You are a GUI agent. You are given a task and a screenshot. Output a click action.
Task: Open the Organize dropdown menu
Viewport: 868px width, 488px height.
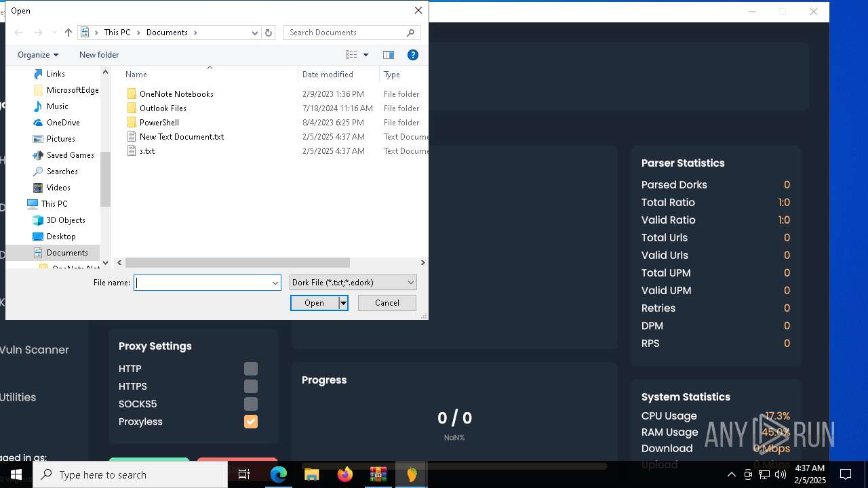coord(38,55)
